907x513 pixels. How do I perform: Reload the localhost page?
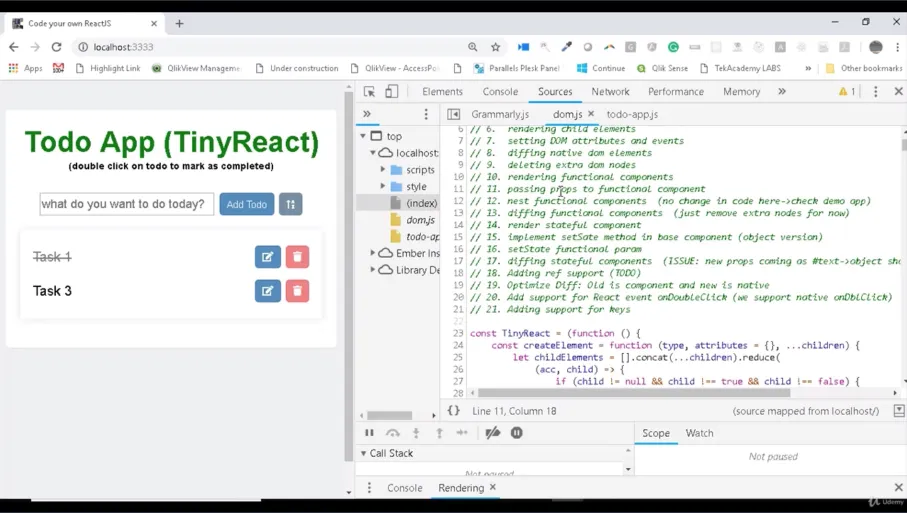pyautogui.click(x=57, y=47)
